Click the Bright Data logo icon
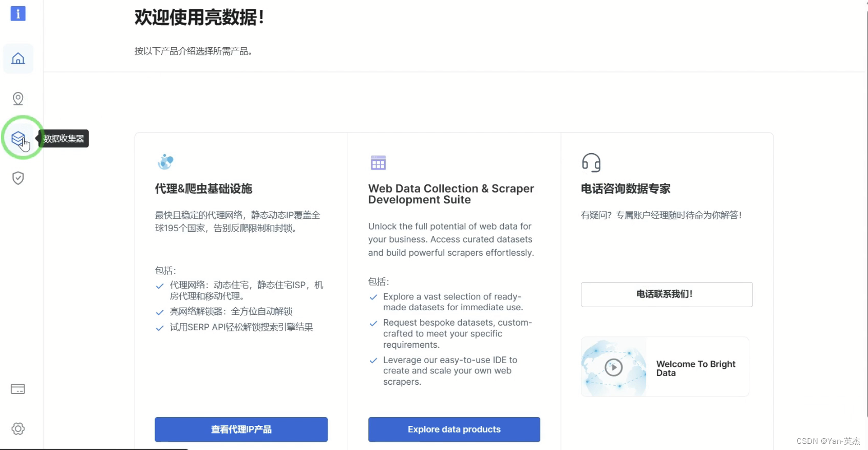Viewport: 868px width, 450px height. 18,13
